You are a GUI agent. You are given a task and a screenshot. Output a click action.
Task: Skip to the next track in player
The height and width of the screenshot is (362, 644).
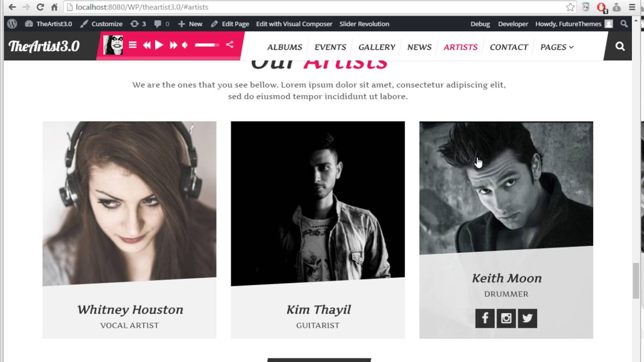[174, 45]
